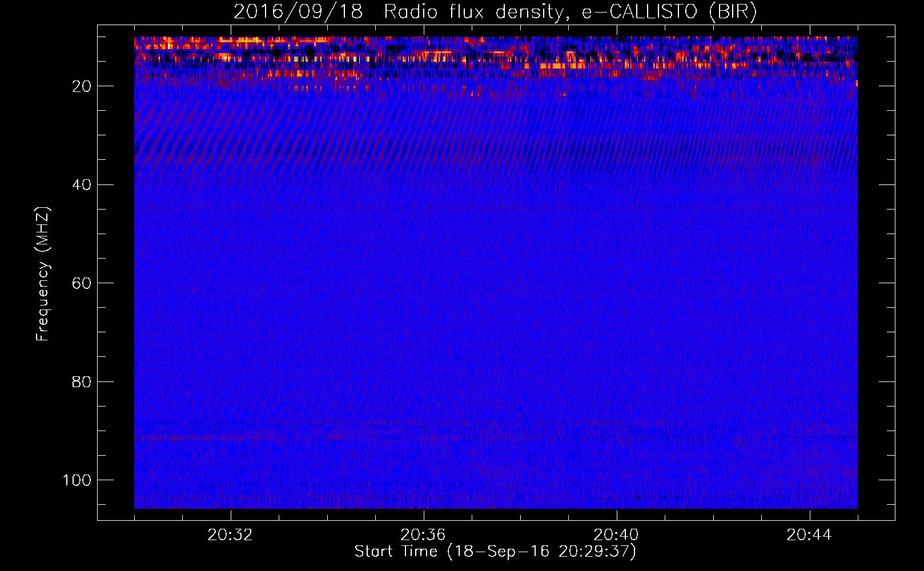The width and height of the screenshot is (924, 571).
Task: Click the 100 MHz frequency tick label
Action: [77, 480]
